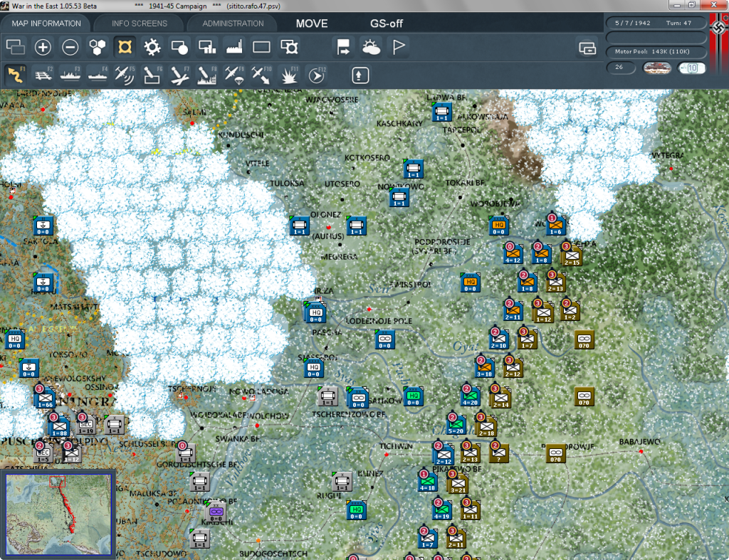Select the F3 naval transport ship icon
This screenshot has width=729, height=560.
[x=70, y=75]
